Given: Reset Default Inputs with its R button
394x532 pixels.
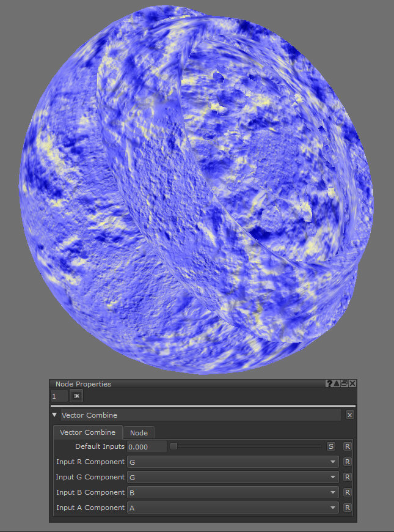Looking at the screenshot, I should pyautogui.click(x=347, y=446).
